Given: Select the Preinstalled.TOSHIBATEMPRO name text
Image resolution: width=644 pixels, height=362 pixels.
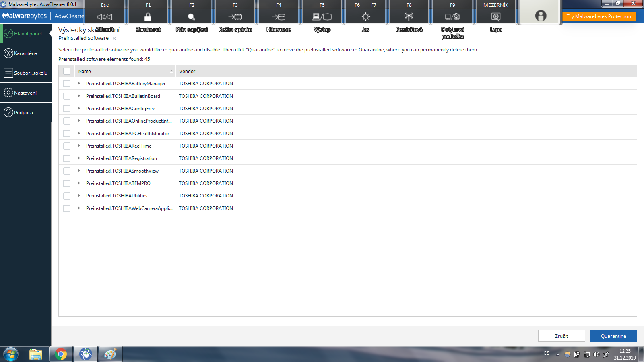Looking at the screenshot, I should tap(118, 183).
